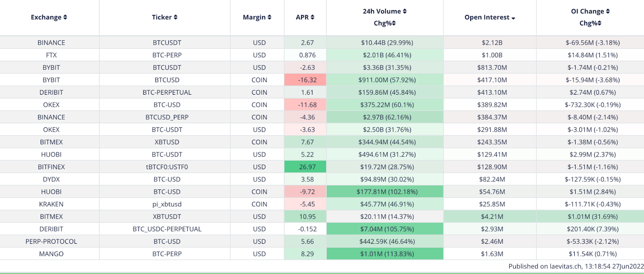This screenshot has height=274, width=644.
Task: Sort by the APR column arrows
Action: (312, 17)
